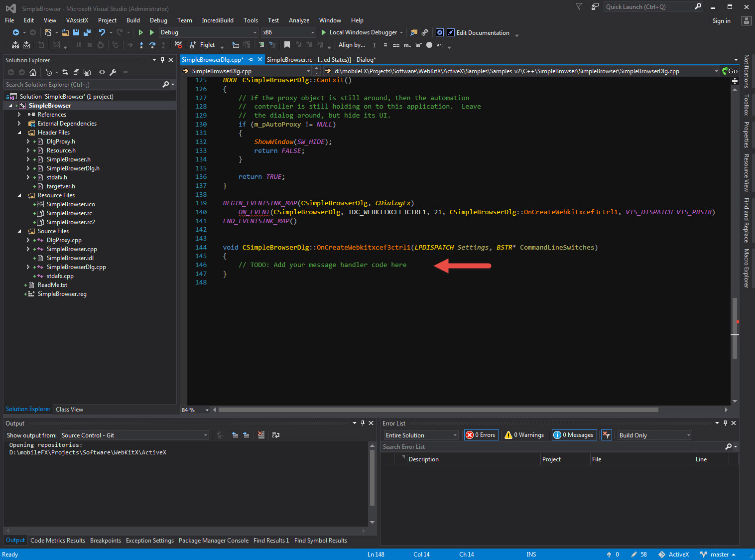The image size is (755, 560).
Task: Collapse the Header Files folder
Action: click(19, 133)
